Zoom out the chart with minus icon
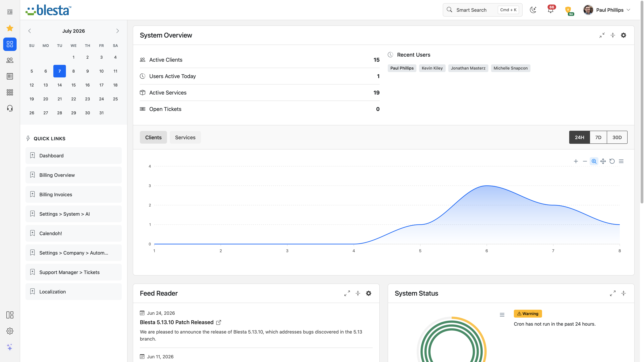This screenshot has width=644, height=362. tap(585, 161)
